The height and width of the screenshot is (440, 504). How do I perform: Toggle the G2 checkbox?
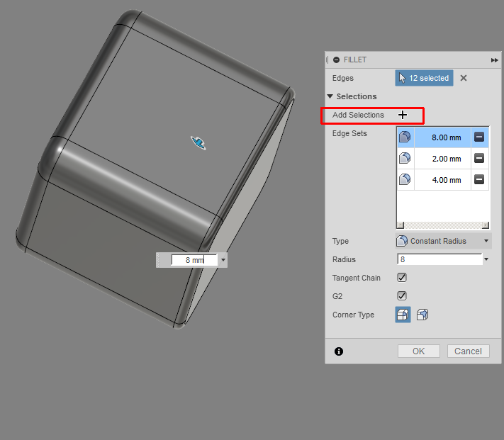pos(402,295)
